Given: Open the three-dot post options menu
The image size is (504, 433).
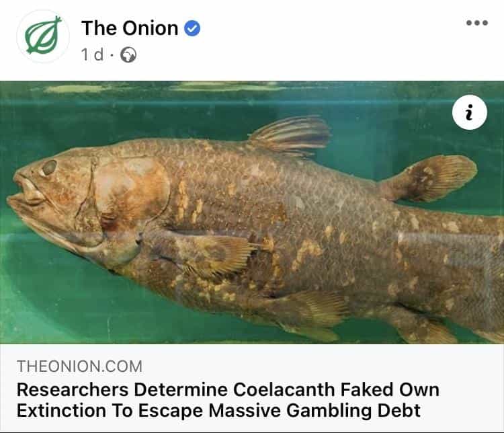Looking at the screenshot, I should click(x=477, y=23).
